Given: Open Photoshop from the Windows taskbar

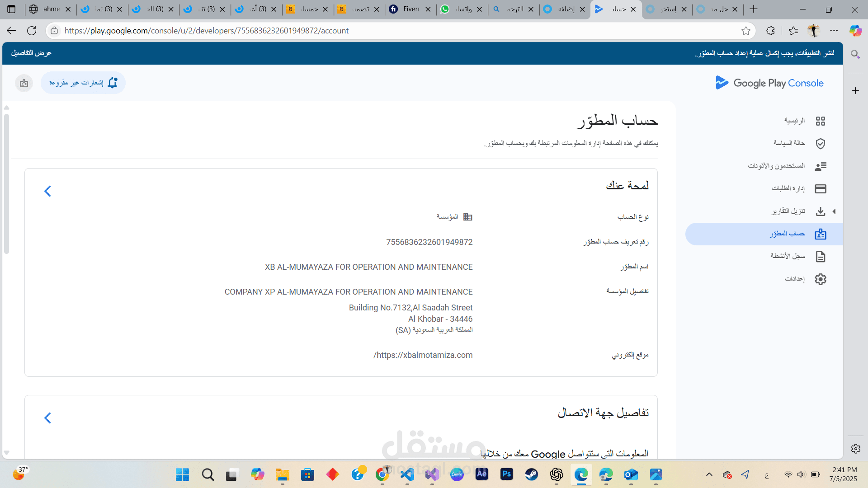Looking at the screenshot, I should (506, 474).
